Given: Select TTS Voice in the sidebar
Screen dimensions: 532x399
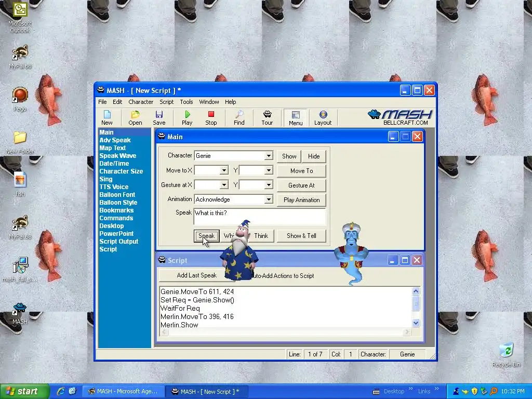Looking at the screenshot, I should [x=114, y=187].
